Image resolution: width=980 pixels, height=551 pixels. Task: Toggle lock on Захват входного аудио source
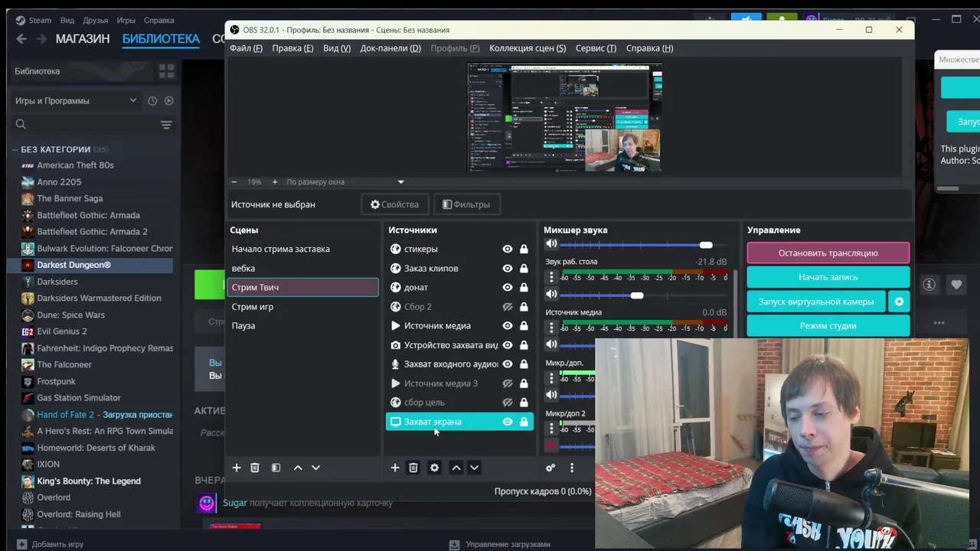(x=524, y=364)
